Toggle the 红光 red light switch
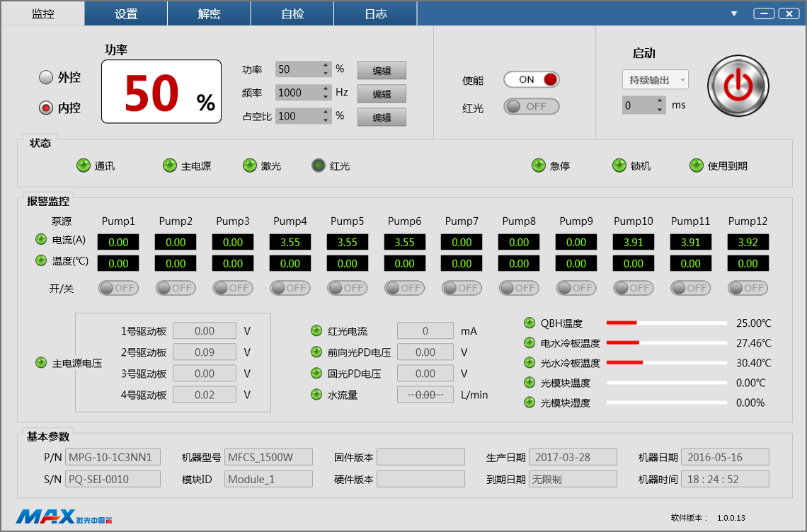This screenshot has width=807, height=532. coord(531,106)
